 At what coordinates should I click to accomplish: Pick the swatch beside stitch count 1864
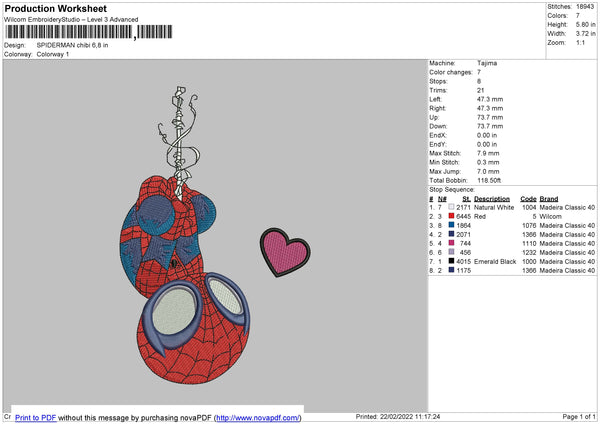pyautogui.click(x=451, y=225)
